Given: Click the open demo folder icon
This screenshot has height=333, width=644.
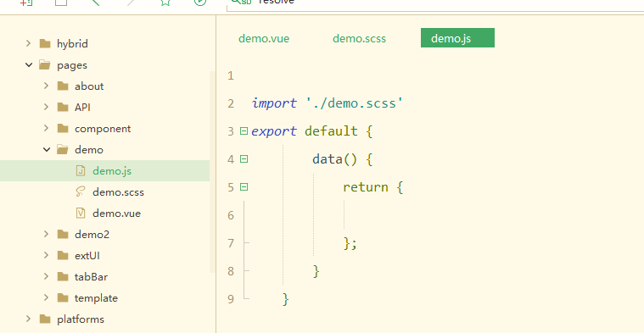Looking at the screenshot, I should (x=63, y=150).
